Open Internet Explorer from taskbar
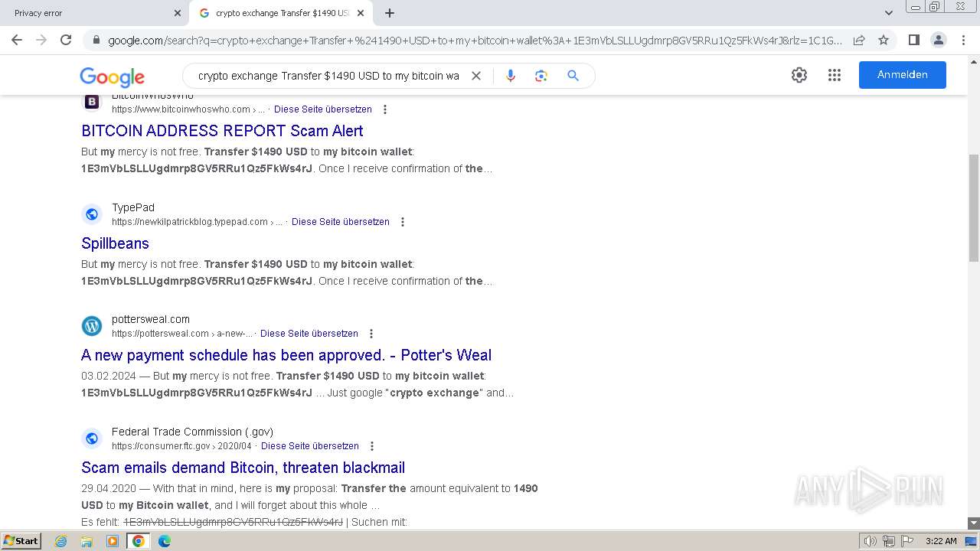This screenshot has width=980, height=551. 61,541
